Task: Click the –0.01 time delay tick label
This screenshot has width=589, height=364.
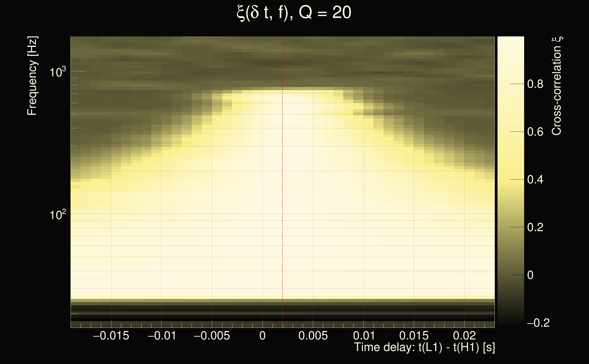Action: click(162, 336)
